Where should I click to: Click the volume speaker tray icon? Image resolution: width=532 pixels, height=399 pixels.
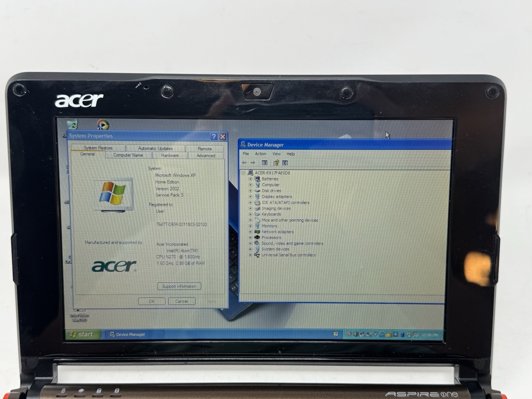pyautogui.click(x=355, y=334)
